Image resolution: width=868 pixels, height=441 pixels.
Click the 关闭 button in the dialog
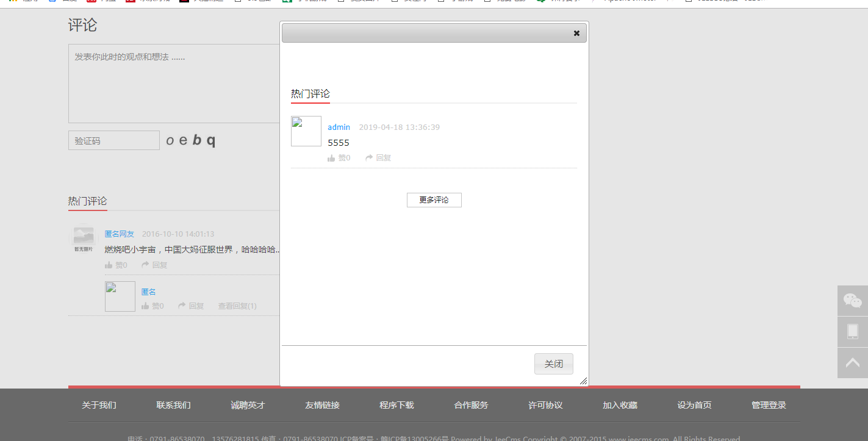point(554,364)
